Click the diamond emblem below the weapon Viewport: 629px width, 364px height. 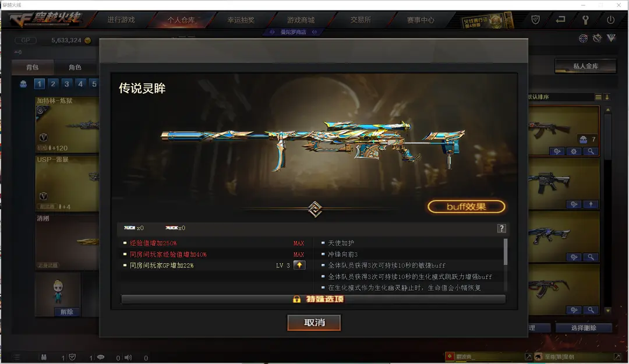click(315, 209)
